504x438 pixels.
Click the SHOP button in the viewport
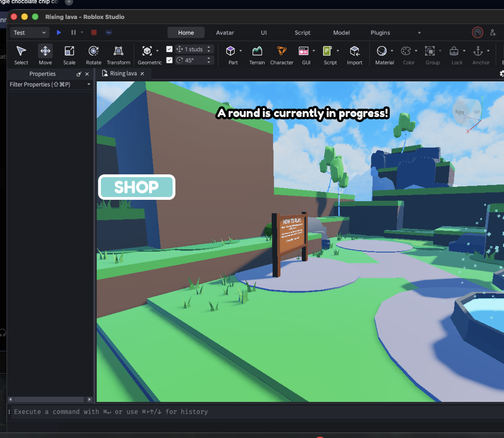[x=137, y=187]
